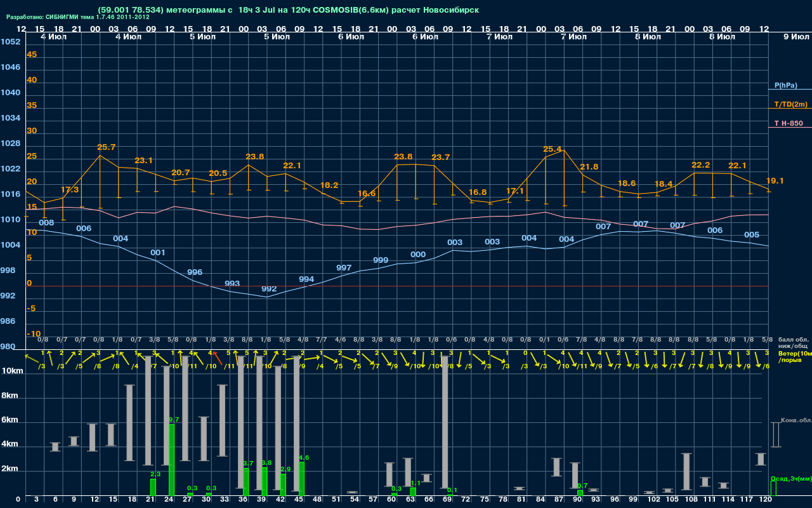Click the 'Конв.обл.' legend label
Viewport: 812px width, 508px height.
click(796, 421)
